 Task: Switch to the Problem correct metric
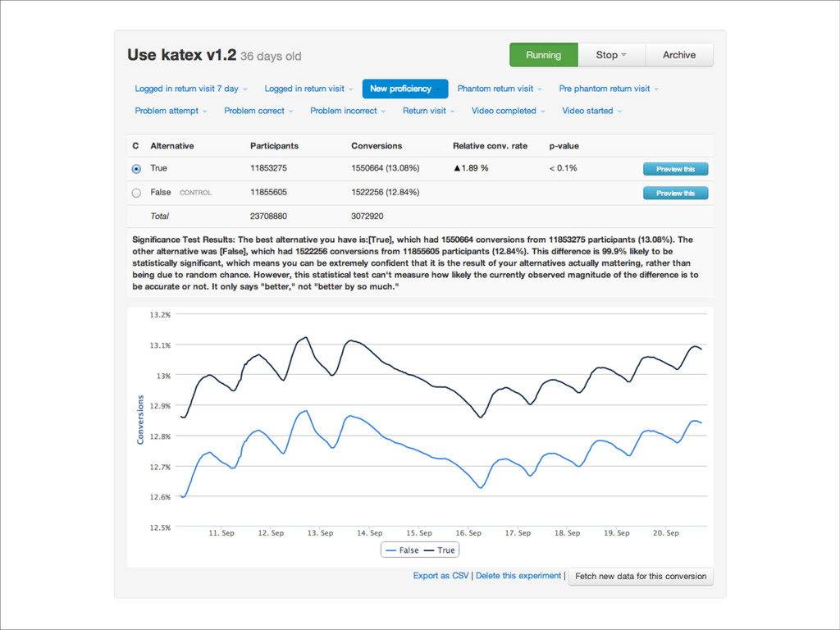(258, 111)
